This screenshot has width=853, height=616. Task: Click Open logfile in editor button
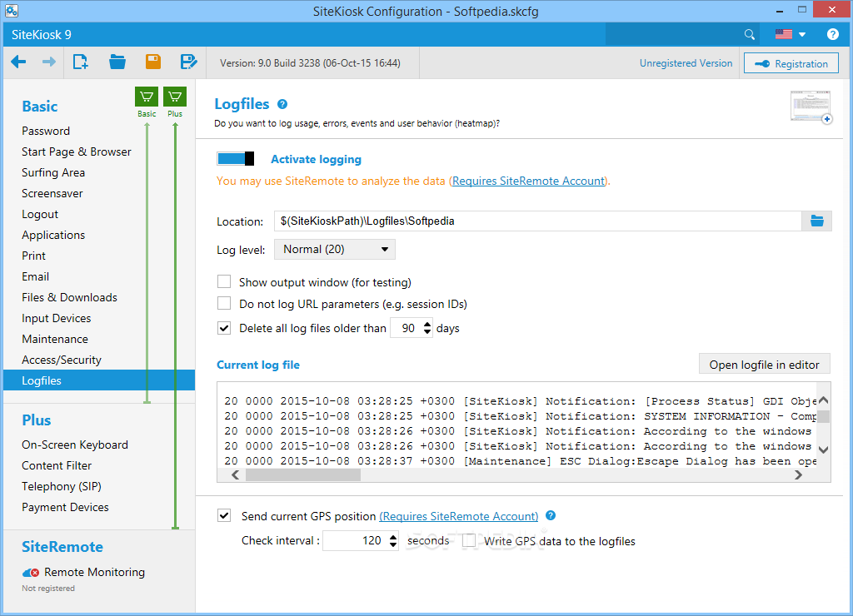point(764,365)
